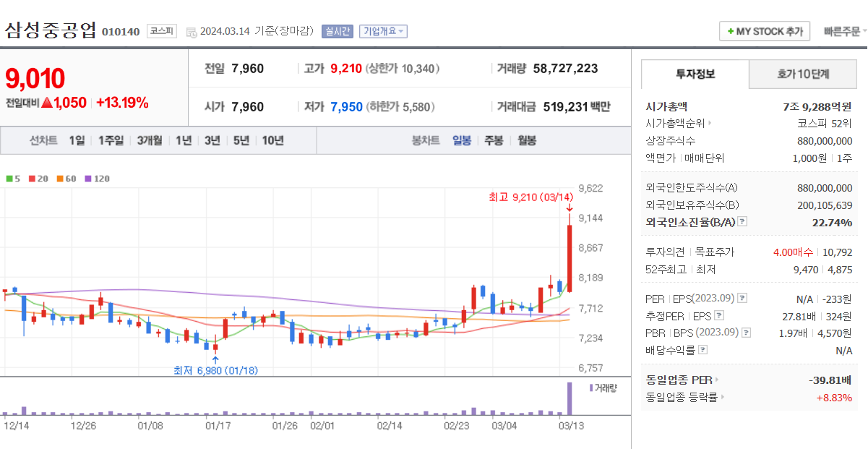The width and height of the screenshot is (868, 449).
Task: Click the 외국인소진율 value 22.74%
Action: click(833, 222)
